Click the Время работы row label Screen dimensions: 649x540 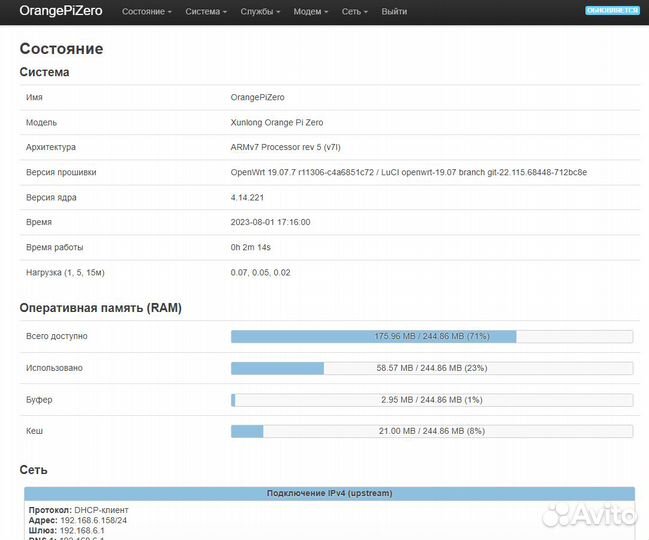(x=54, y=247)
